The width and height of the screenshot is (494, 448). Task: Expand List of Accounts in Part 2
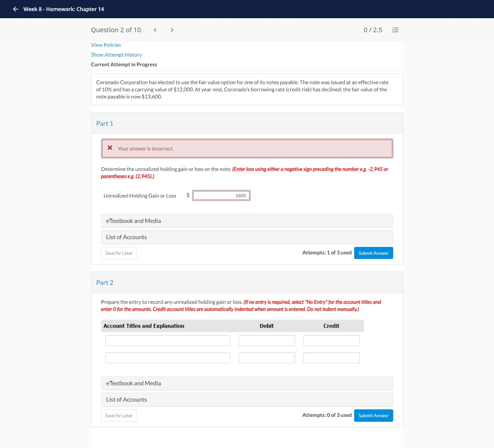point(247,399)
